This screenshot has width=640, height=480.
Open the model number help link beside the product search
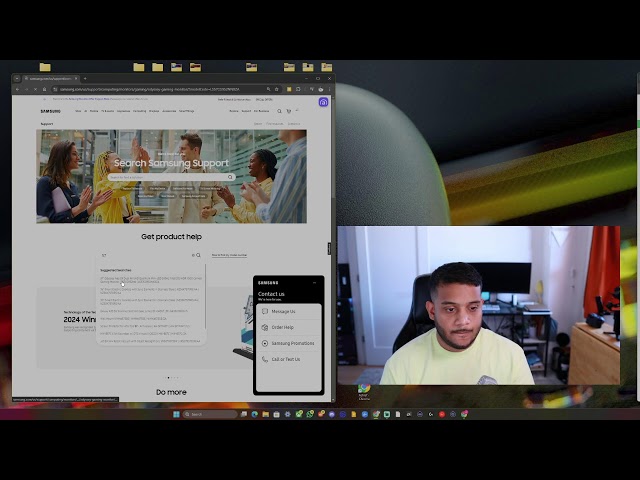(229, 255)
